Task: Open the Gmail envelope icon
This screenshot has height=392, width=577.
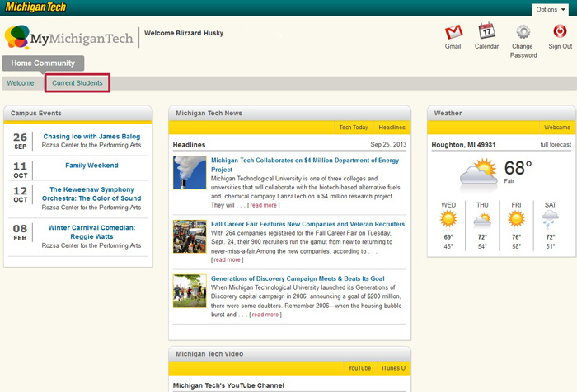Action: pyautogui.click(x=453, y=32)
